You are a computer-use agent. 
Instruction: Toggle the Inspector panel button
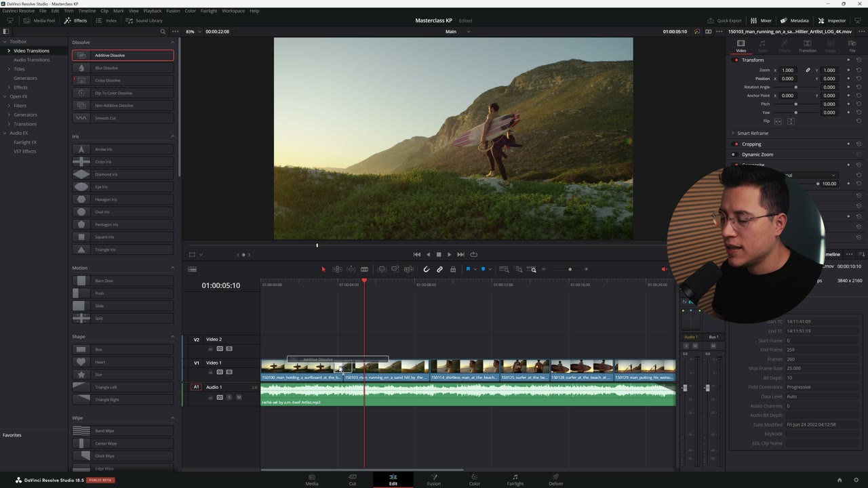(832, 20)
